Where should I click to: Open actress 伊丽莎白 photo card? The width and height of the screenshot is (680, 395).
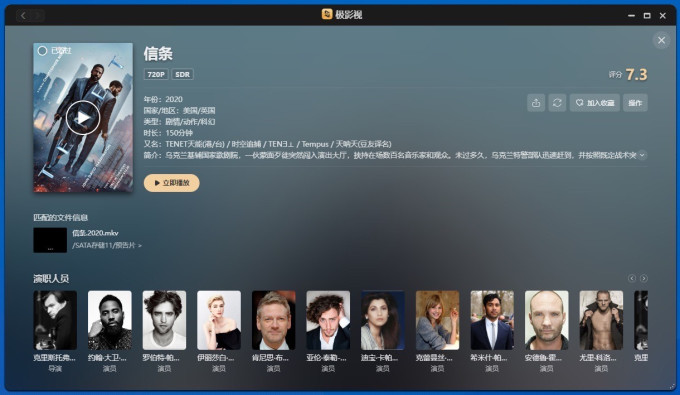pyautogui.click(x=219, y=320)
